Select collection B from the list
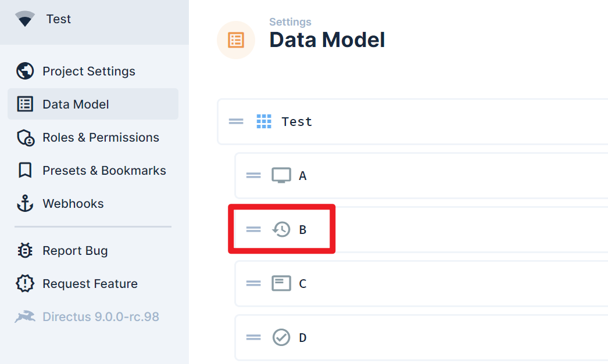 pyautogui.click(x=303, y=229)
